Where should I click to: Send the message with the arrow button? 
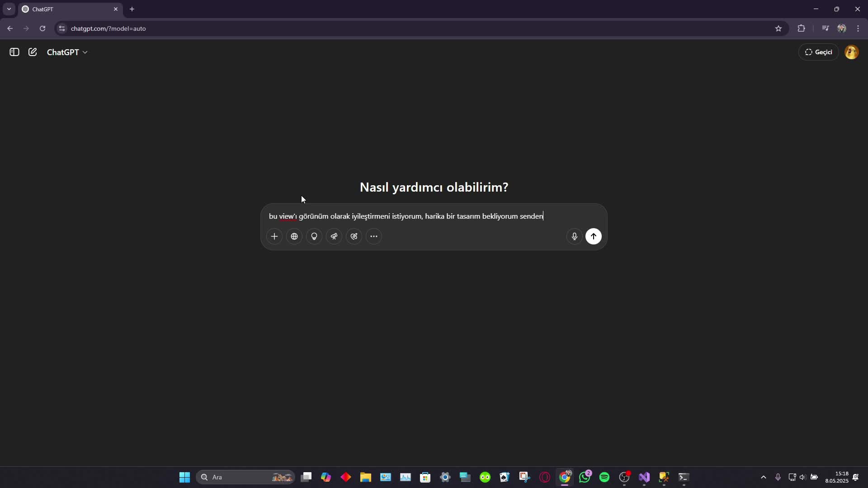point(594,236)
